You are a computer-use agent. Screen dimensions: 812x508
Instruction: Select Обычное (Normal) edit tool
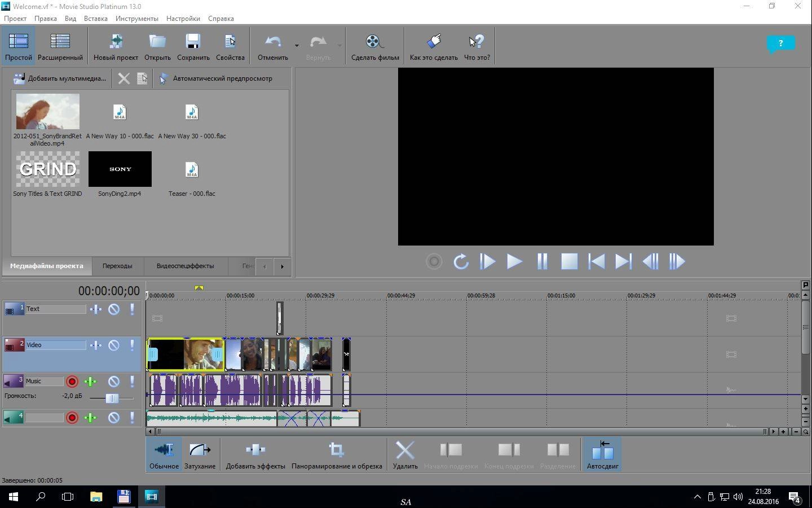(164, 454)
